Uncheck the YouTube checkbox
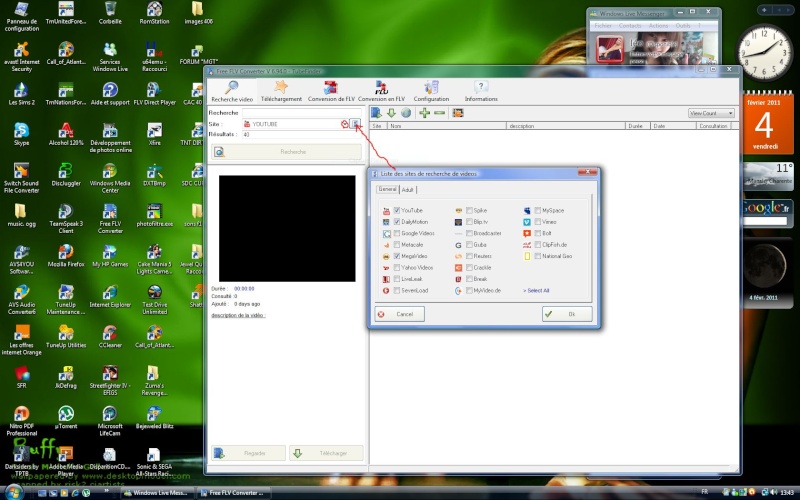 [x=396, y=210]
